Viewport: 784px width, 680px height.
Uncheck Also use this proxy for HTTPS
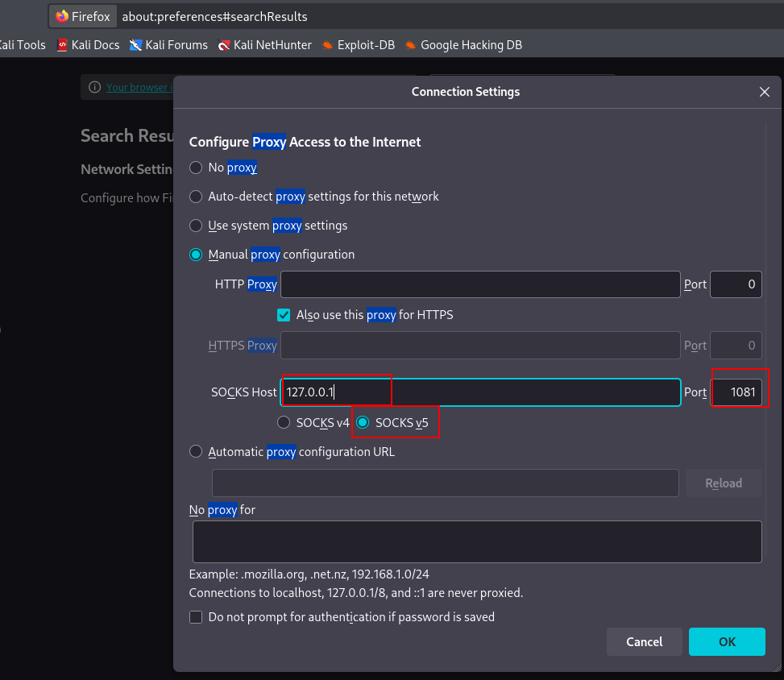click(284, 315)
